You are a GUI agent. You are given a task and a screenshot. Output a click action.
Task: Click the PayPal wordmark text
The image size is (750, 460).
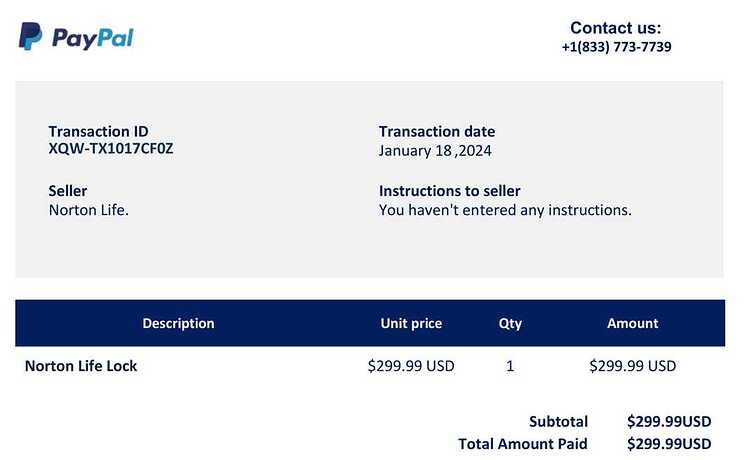coord(93,39)
